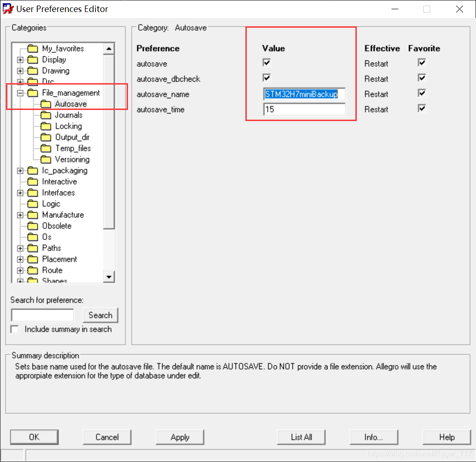This screenshot has height=462, width=476.
Task: Click the Autosave folder icon
Action: [x=46, y=104]
